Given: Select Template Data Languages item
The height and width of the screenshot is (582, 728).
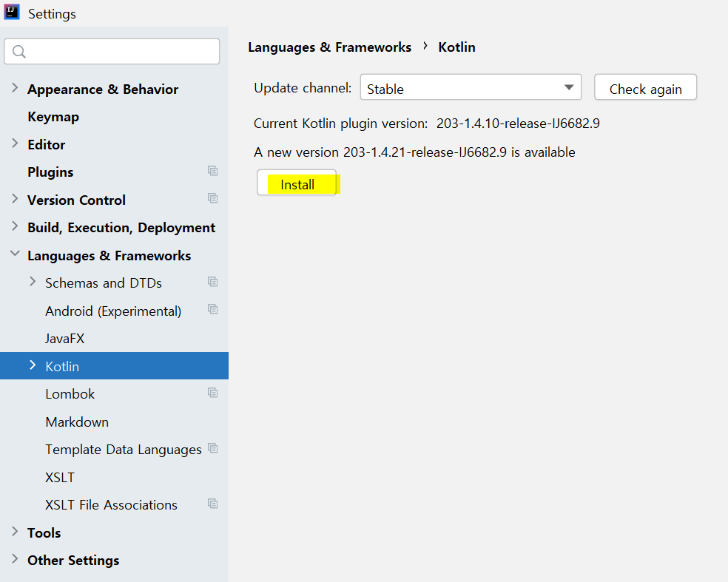Looking at the screenshot, I should pyautogui.click(x=124, y=450).
